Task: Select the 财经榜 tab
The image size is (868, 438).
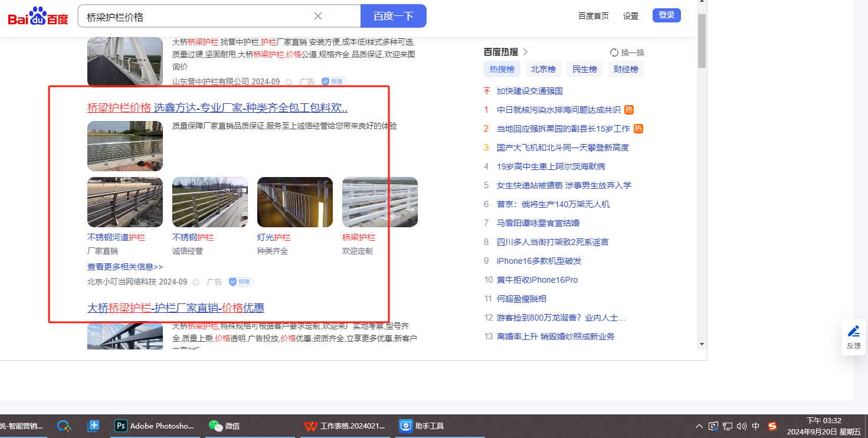Action: [x=625, y=69]
